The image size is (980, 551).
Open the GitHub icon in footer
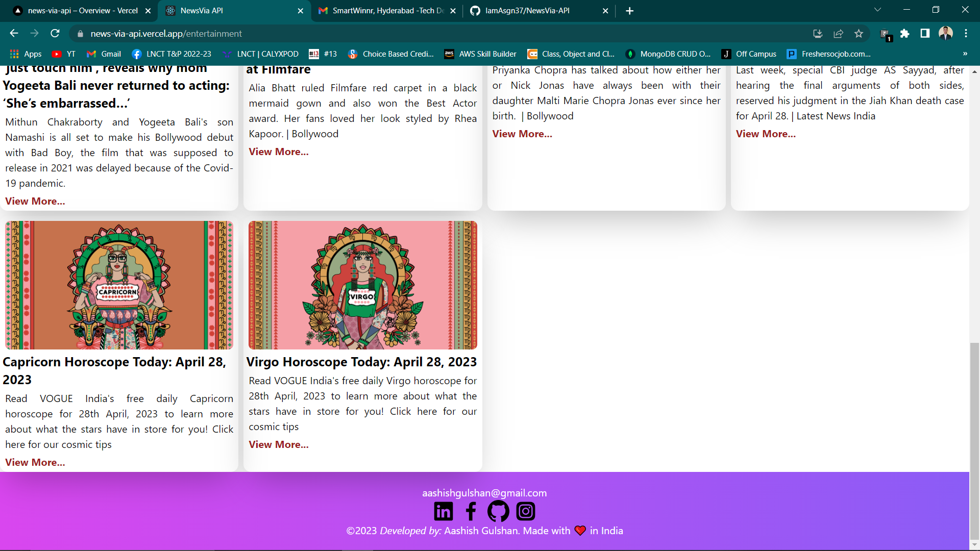point(498,511)
